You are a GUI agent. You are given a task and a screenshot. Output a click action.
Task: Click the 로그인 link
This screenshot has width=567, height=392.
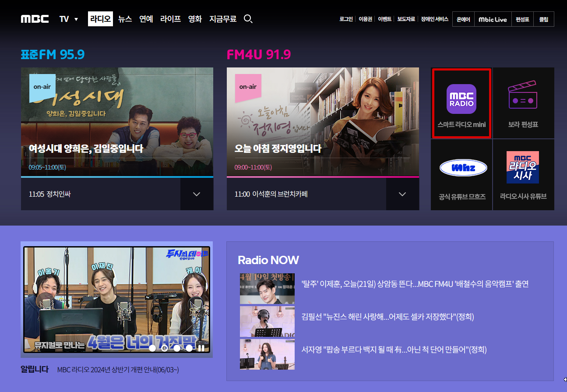[x=346, y=19]
